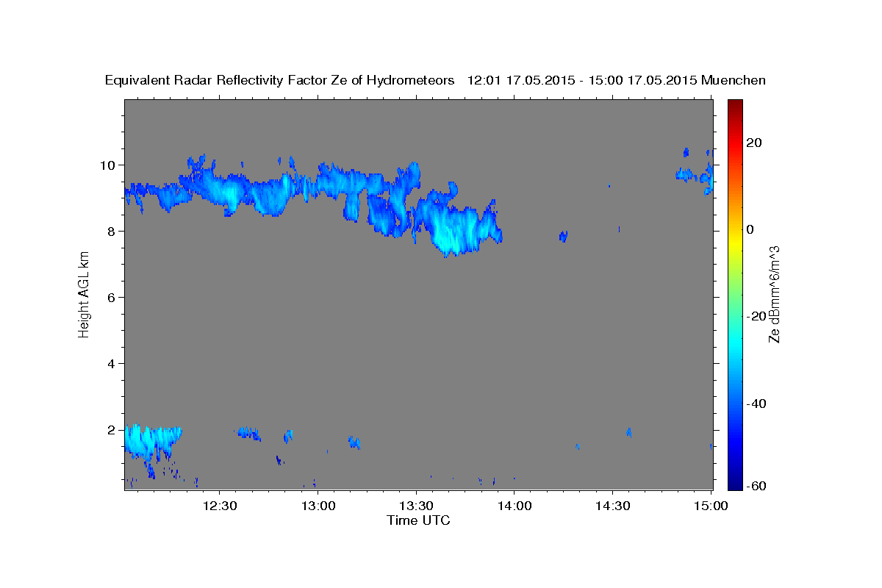
Task: Click the colorbar tick label '-20'
Action: [x=756, y=316]
